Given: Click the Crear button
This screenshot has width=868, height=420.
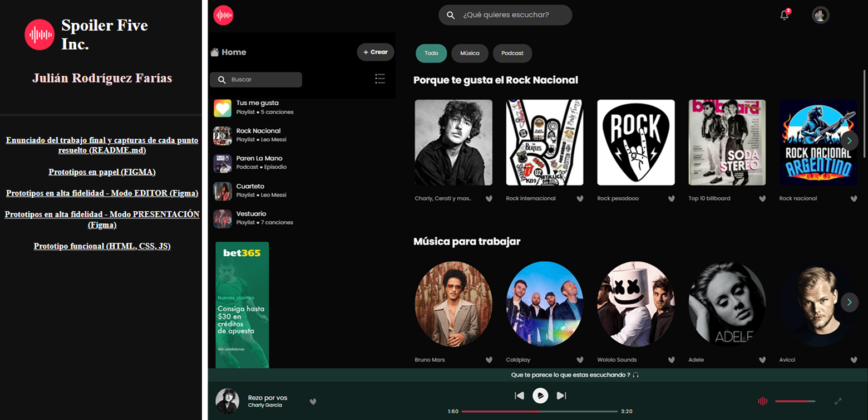Looking at the screenshot, I should 376,52.
